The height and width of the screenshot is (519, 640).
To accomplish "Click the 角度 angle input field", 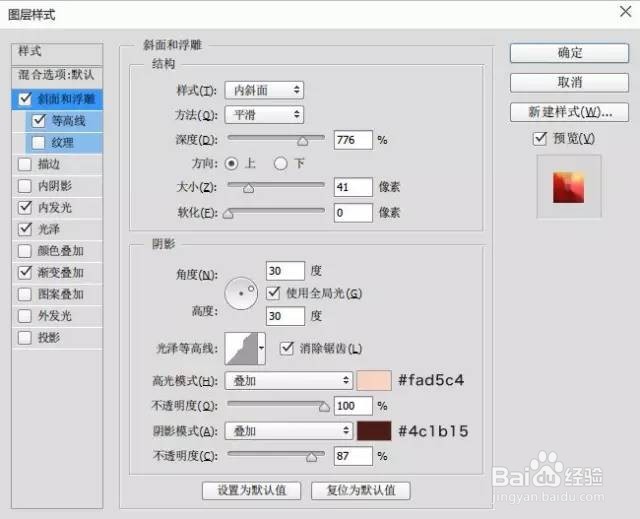I will pyautogui.click(x=285, y=271).
